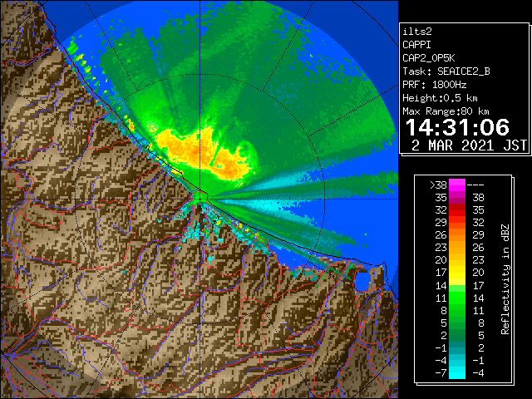Click the 'PRF: 1800Hz' text

point(434,85)
